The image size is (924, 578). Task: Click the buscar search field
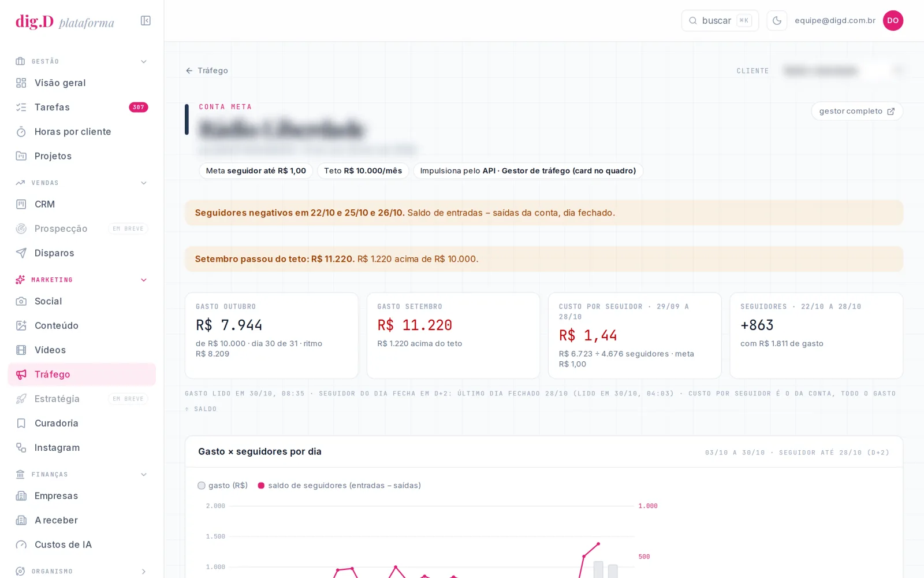coord(720,21)
